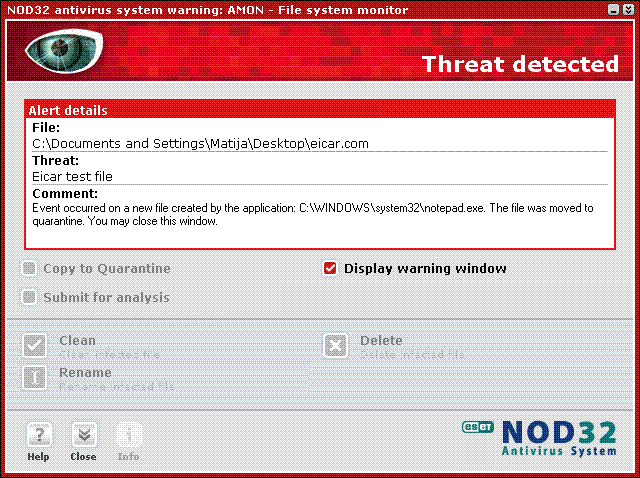Click the Rename icon

[34, 378]
